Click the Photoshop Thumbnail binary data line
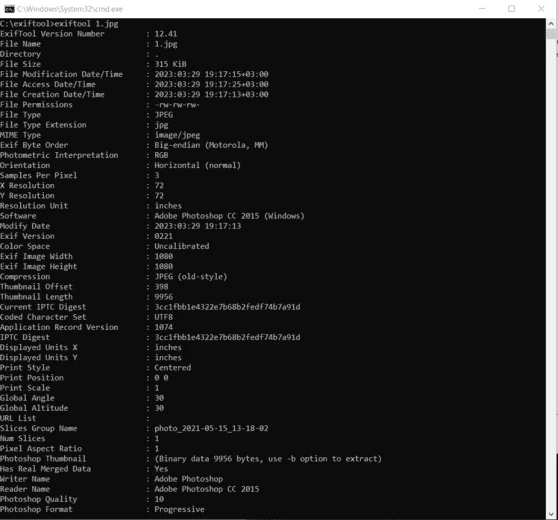This screenshot has height=520, width=558. (x=268, y=459)
